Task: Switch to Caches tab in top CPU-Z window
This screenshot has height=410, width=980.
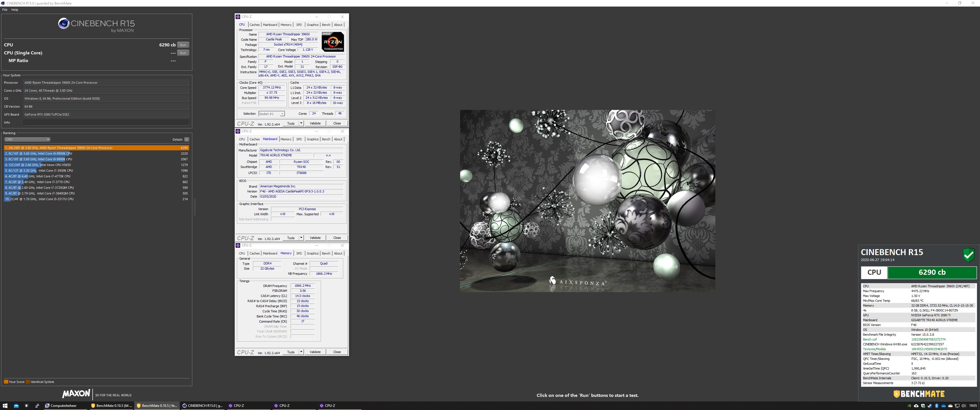Action: [x=254, y=25]
